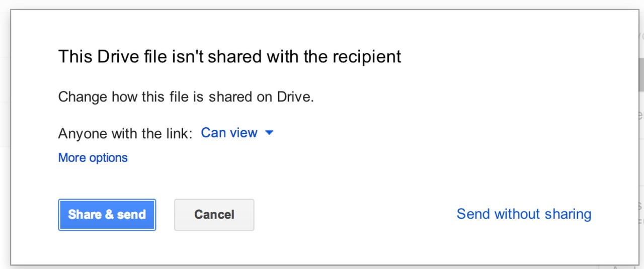Cancel the sharing dialog
644x269 pixels.
214,215
